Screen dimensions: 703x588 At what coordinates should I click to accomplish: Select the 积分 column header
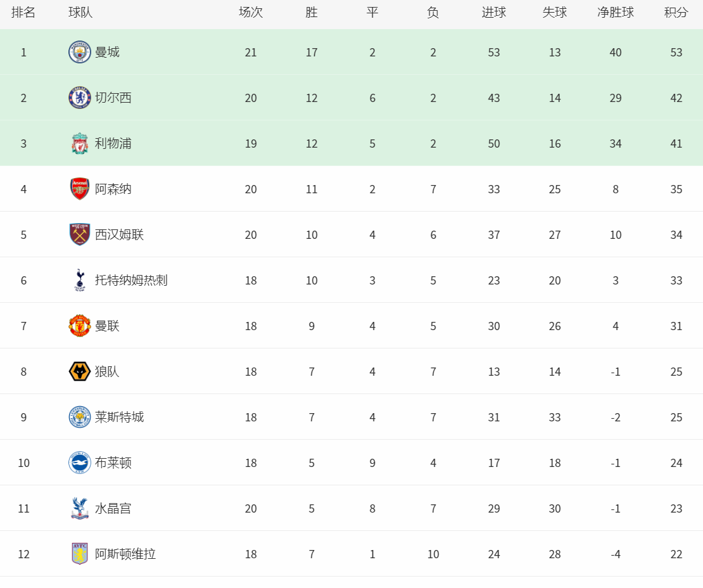pyautogui.click(x=676, y=13)
